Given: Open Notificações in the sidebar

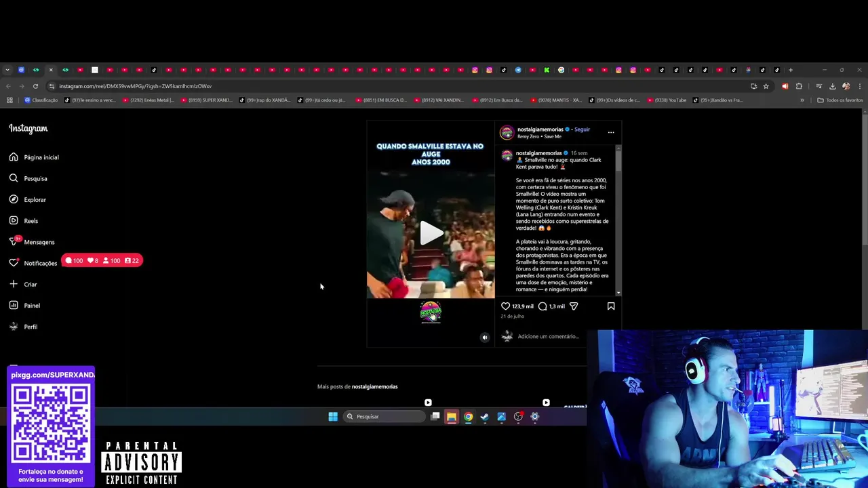Looking at the screenshot, I should 33,263.
